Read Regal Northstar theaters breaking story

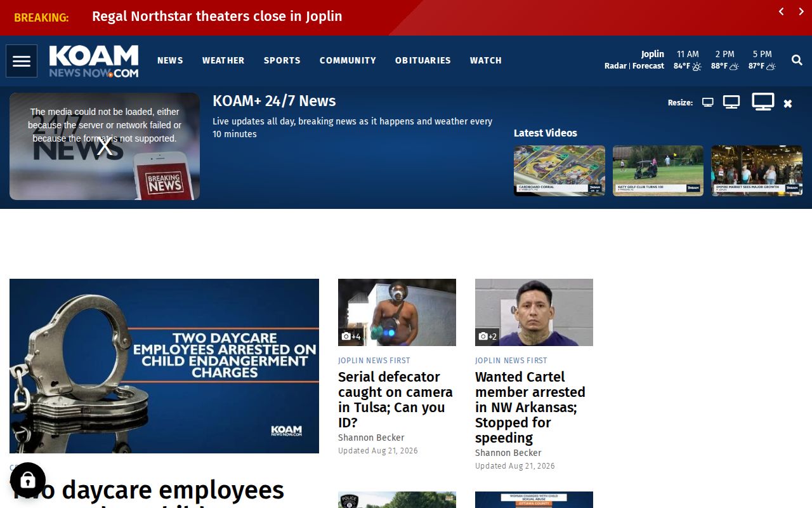point(217,17)
